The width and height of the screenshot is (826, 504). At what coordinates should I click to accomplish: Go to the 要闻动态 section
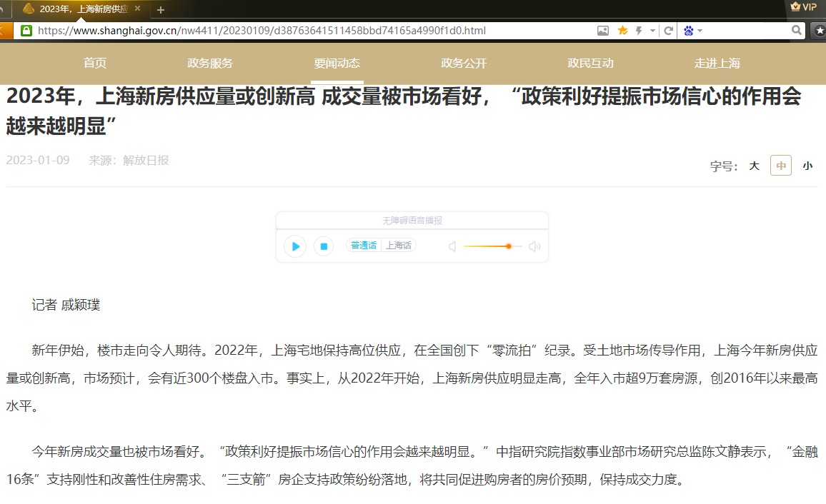[337, 63]
